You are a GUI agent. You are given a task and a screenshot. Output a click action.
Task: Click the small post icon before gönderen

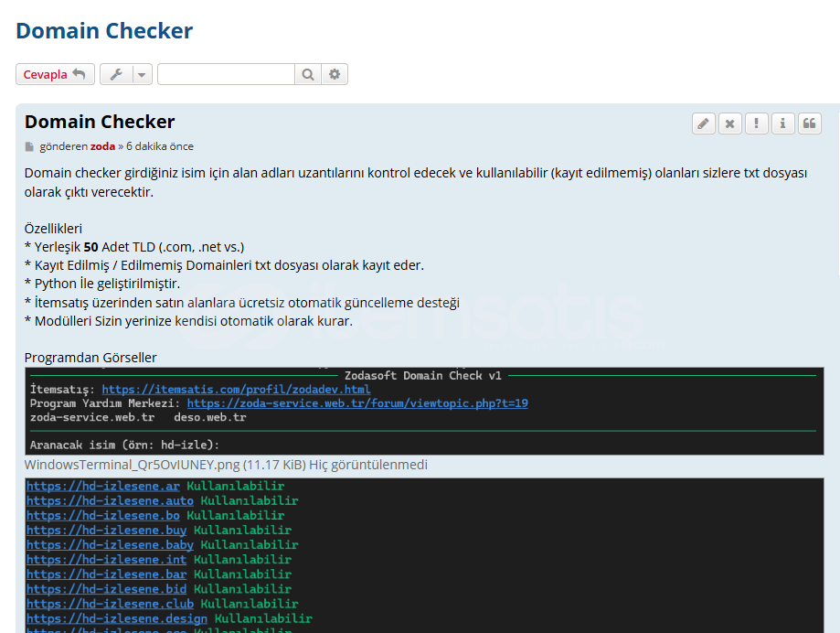click(x=29, y=147)
